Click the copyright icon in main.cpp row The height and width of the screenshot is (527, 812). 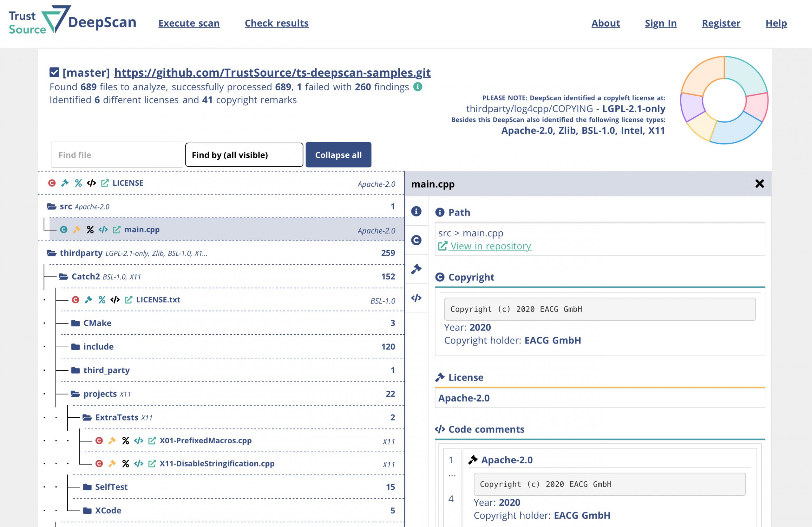click(64, 230)
